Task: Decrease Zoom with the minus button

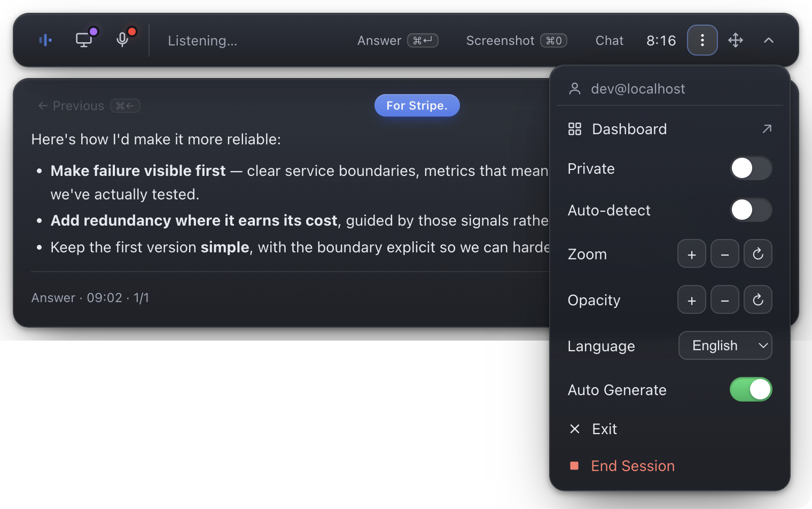Action: click(725, 253)
